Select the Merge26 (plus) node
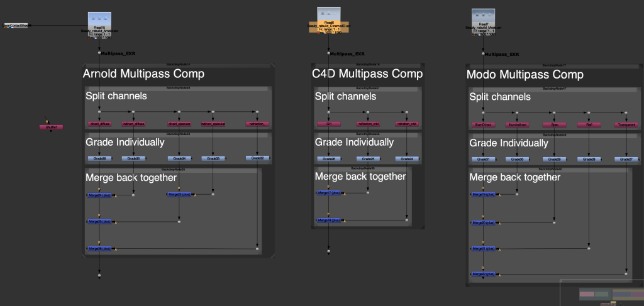The width and height of the screenshot is (644, 306). click(99, 249)
